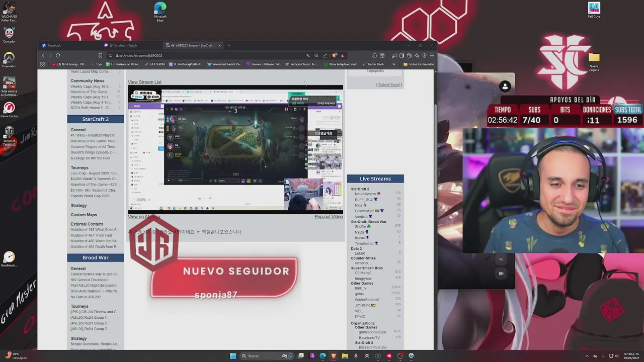Click the bookmark icon beside the address bar

tap(100, 55)
